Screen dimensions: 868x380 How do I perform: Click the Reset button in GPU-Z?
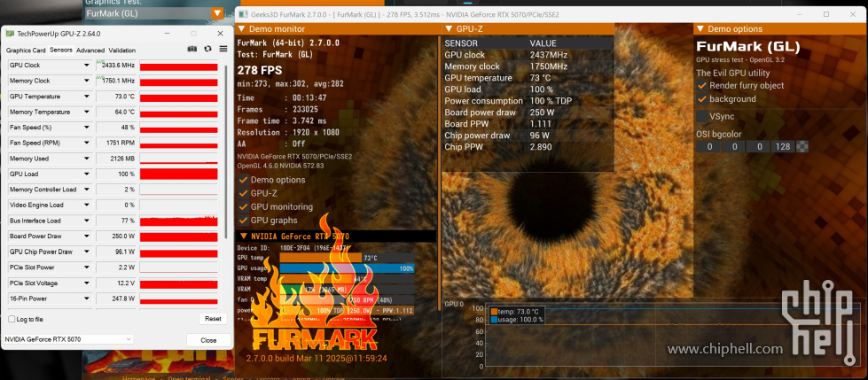(x=213, y=319)
